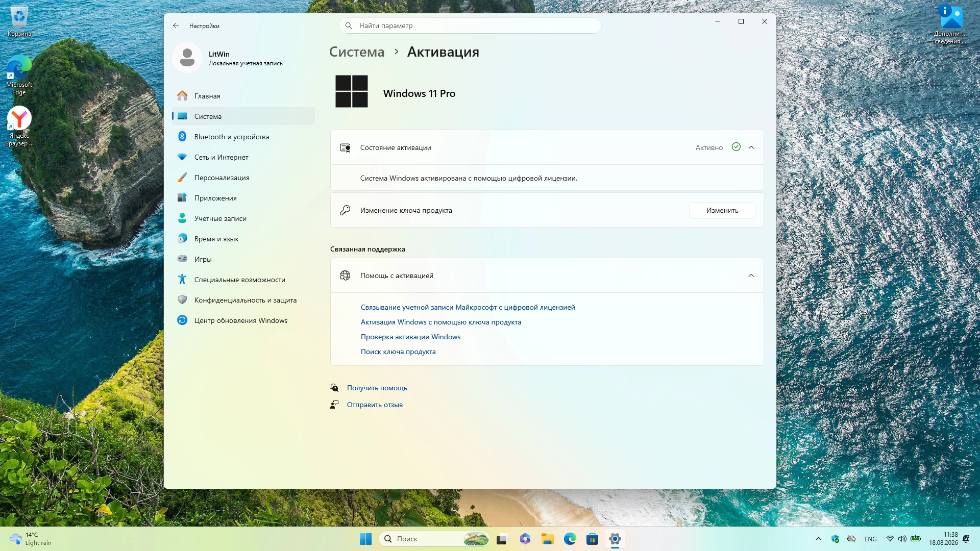Click the ENG language indicator
The width and height of the screenshot is (980, 551).
tap(871, 539)
